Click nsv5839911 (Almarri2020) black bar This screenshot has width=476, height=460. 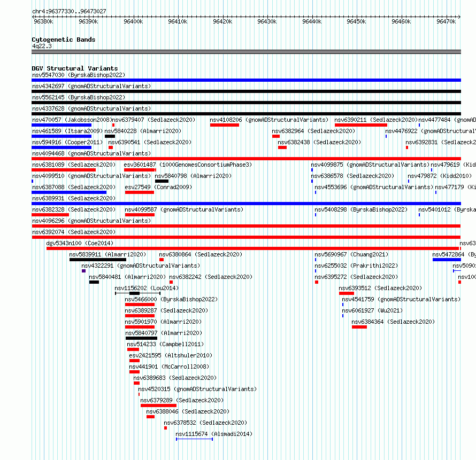click(x=98, y=260)
